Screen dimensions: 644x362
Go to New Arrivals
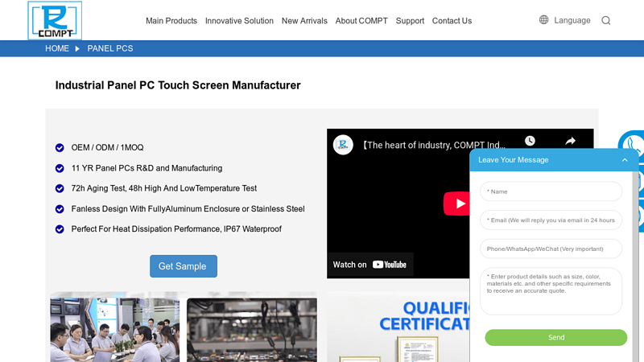tap(304, 21)
